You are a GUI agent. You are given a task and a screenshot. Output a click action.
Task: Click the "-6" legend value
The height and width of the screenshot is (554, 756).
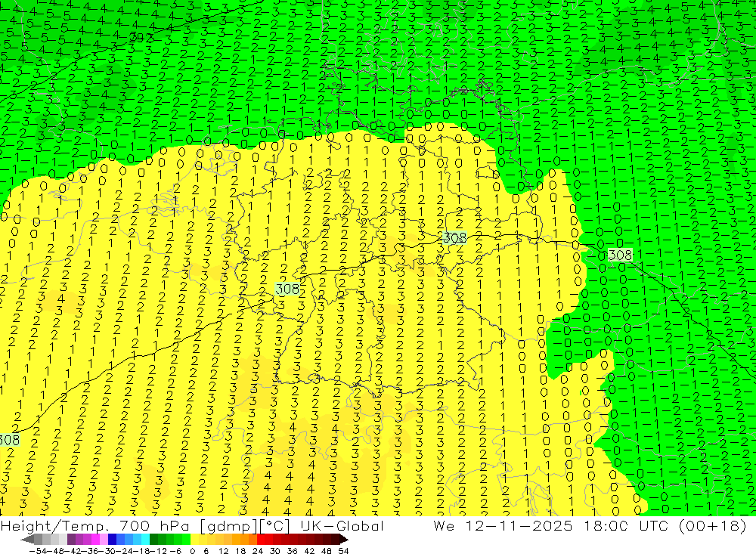click(x=175, y=551)
